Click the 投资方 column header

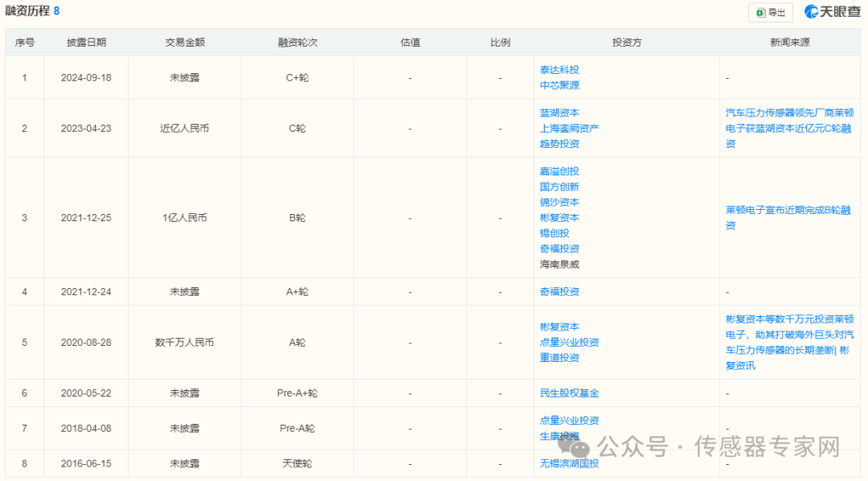627,43
